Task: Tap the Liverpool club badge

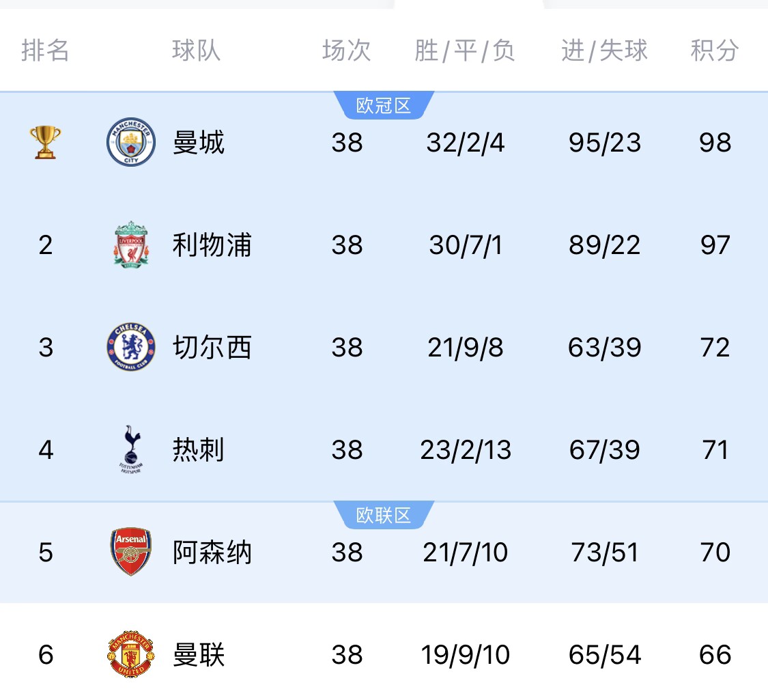Action: coord(131,244)
